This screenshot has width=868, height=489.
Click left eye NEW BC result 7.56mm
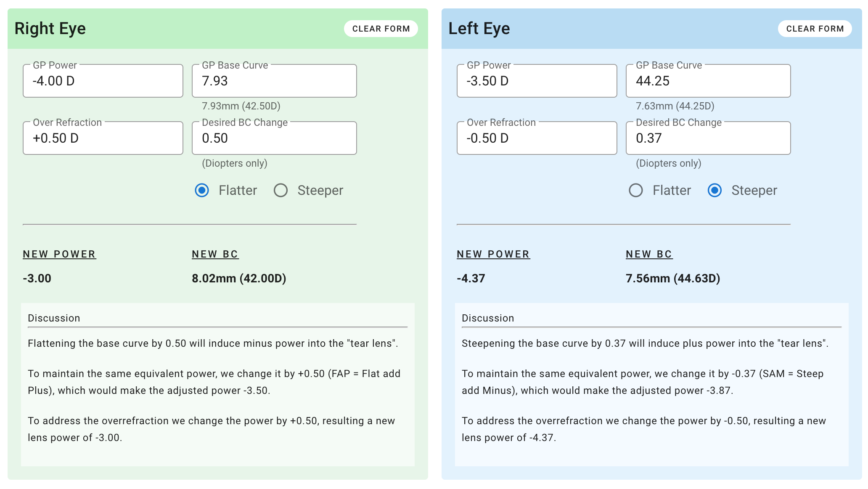(x=673, y=278)
